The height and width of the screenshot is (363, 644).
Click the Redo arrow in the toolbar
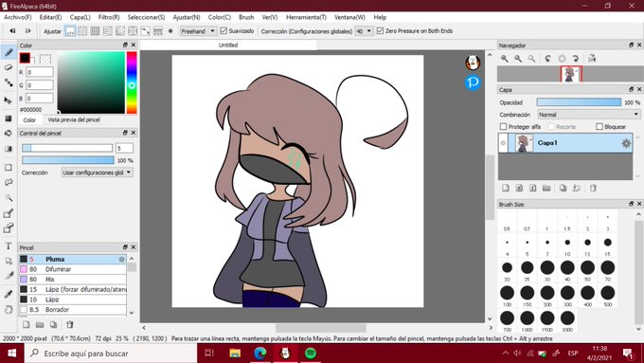pos(27,31)
